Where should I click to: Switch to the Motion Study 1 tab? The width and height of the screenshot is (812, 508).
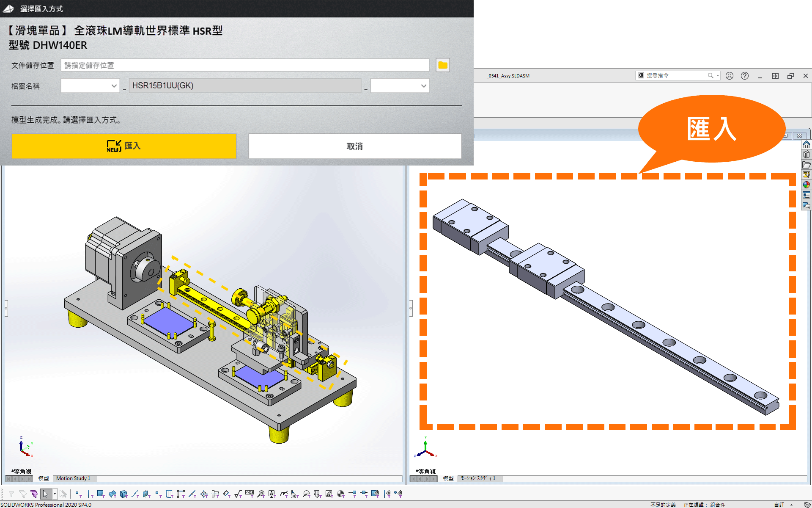pos(73,478)
